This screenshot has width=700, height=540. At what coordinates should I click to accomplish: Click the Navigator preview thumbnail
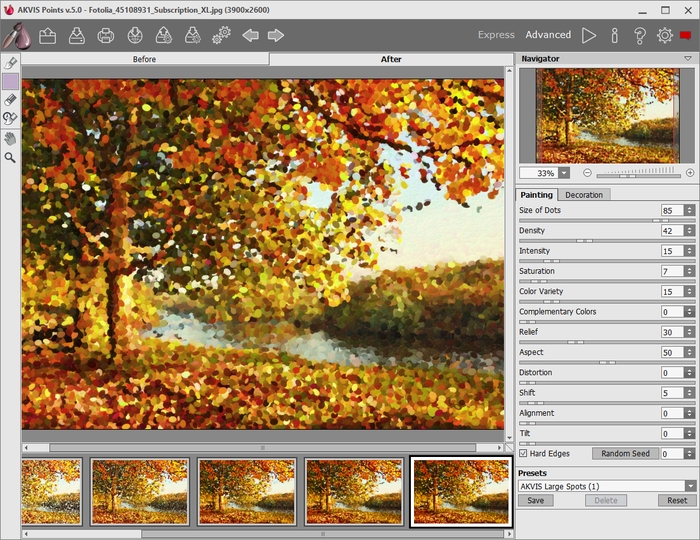coord(607,116)
